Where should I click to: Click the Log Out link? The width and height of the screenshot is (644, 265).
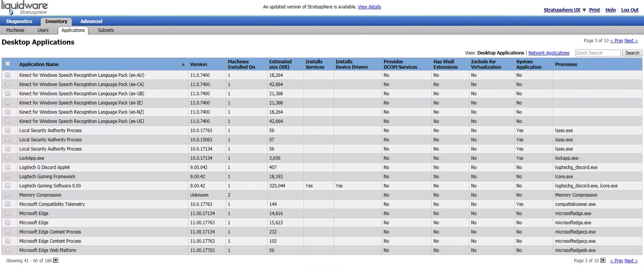pos(629,10)
